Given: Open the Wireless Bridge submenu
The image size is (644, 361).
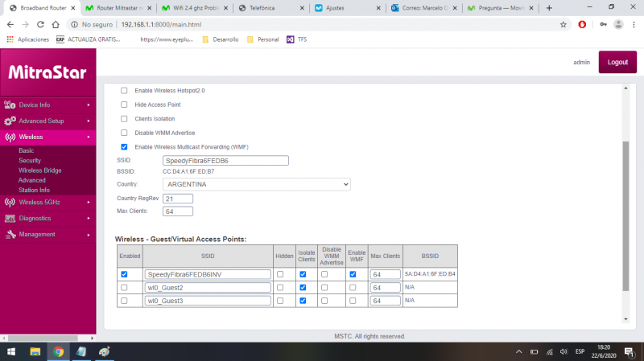Looking at the screenshot, I should [x=39, y=170].
